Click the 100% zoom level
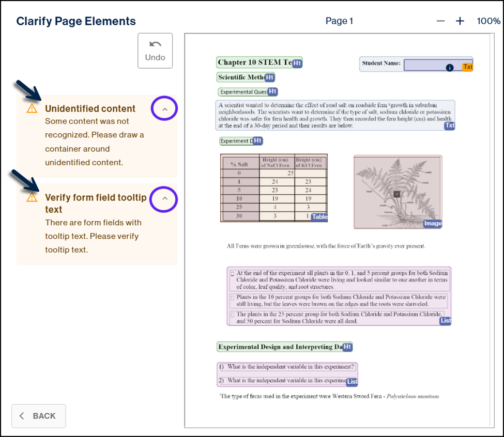This screenshot has width=504, height=437. point(488,21)
